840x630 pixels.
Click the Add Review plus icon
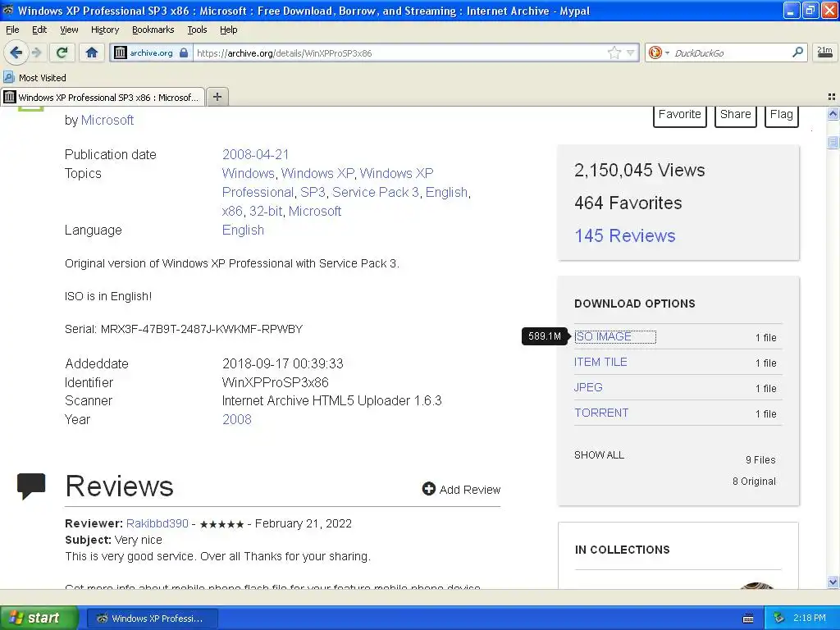[428, 489]
